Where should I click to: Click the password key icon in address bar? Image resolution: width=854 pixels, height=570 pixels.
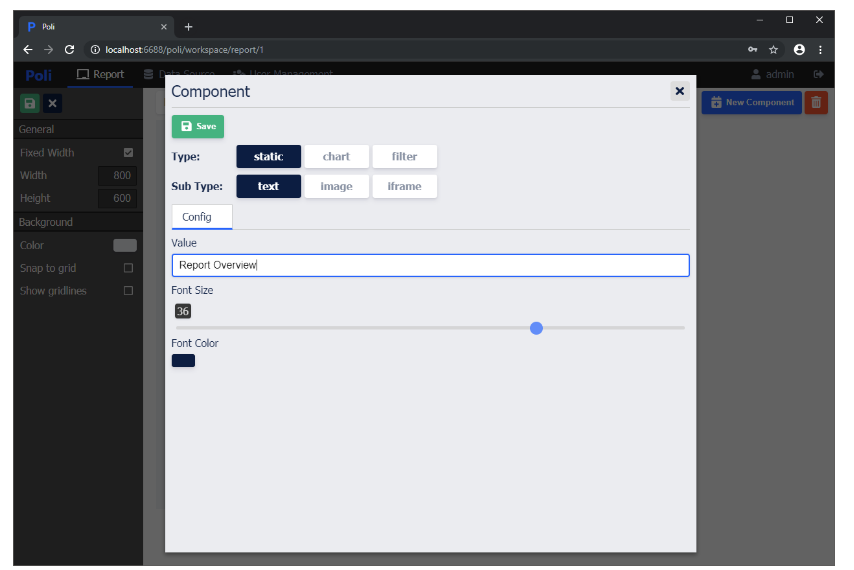753,50
